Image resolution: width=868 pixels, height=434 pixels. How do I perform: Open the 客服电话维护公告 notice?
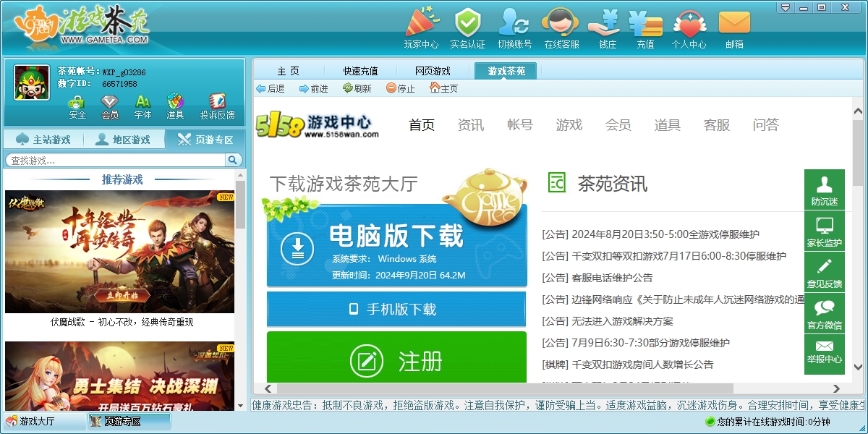[x=597, y=278]
